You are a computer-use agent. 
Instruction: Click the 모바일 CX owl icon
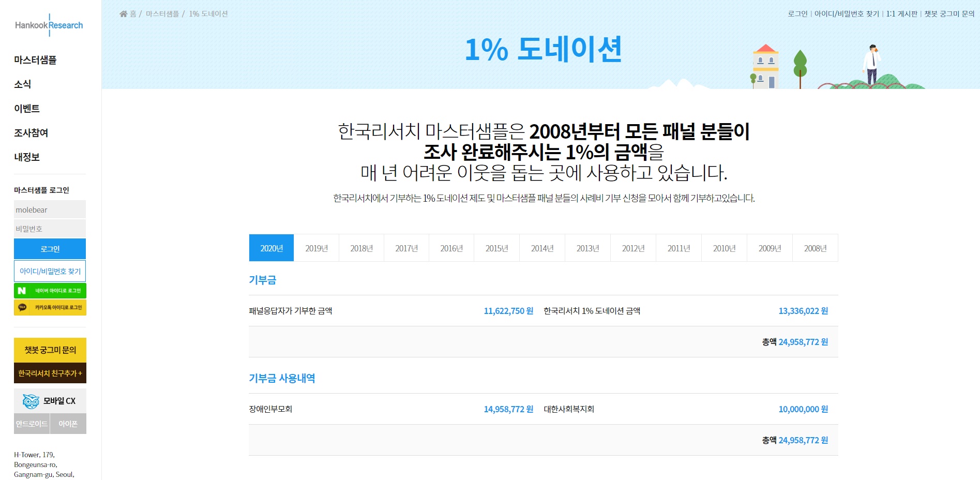tap(31, 401)
